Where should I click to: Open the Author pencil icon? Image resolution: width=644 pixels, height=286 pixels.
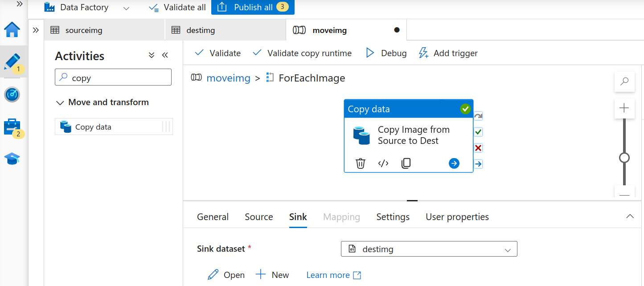(x=12, y=62)
